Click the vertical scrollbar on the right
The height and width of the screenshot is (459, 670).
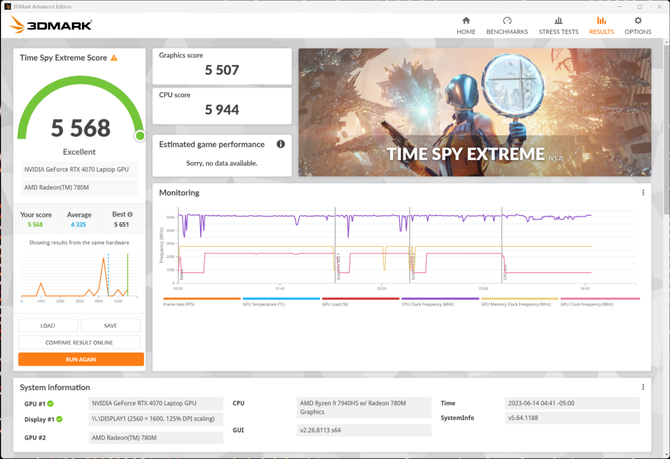[666, 128]
